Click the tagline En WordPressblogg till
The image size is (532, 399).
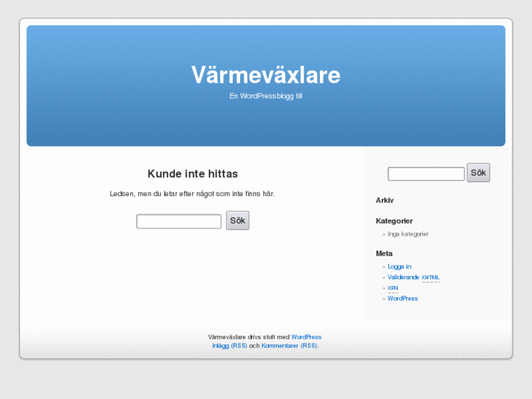click(x=266, y=96)
